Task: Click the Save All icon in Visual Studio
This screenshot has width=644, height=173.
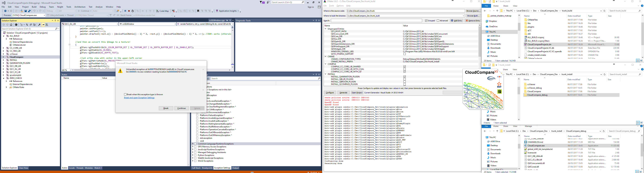Action: point(29,11)
